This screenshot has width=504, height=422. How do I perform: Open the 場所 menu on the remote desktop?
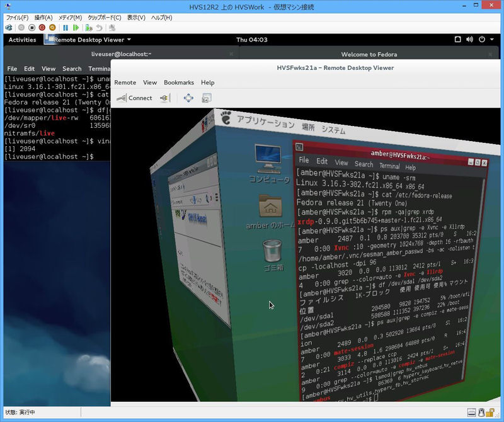click(x=308, y=127)
